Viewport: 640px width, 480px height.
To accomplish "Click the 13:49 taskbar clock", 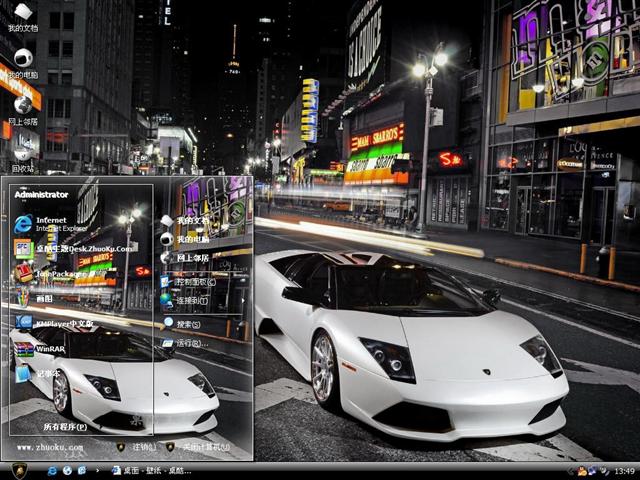I will point(624,471).
